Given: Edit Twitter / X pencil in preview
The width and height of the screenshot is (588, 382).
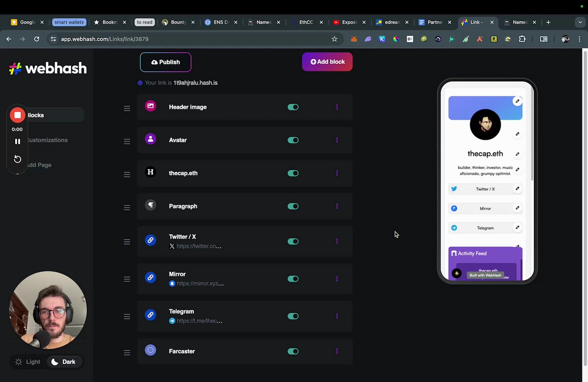Looking at the screenshot, I should [x=517, y=188].
